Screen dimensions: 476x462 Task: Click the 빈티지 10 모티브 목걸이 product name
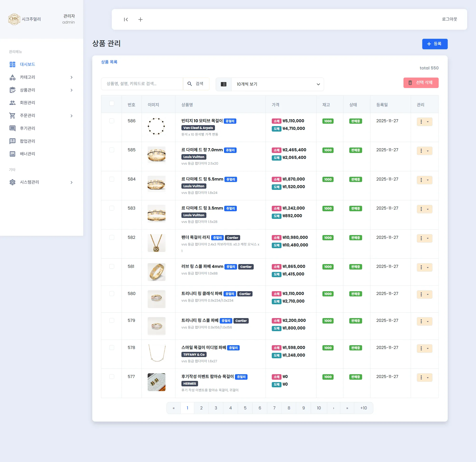pyautogui.click(x=202, y=121)
